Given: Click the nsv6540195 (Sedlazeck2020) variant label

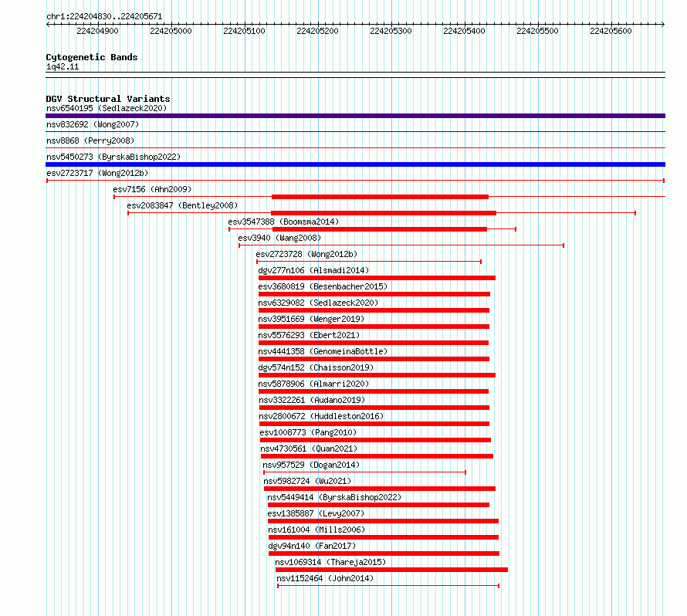Looking at the screenshot, I should pos(107,108).
